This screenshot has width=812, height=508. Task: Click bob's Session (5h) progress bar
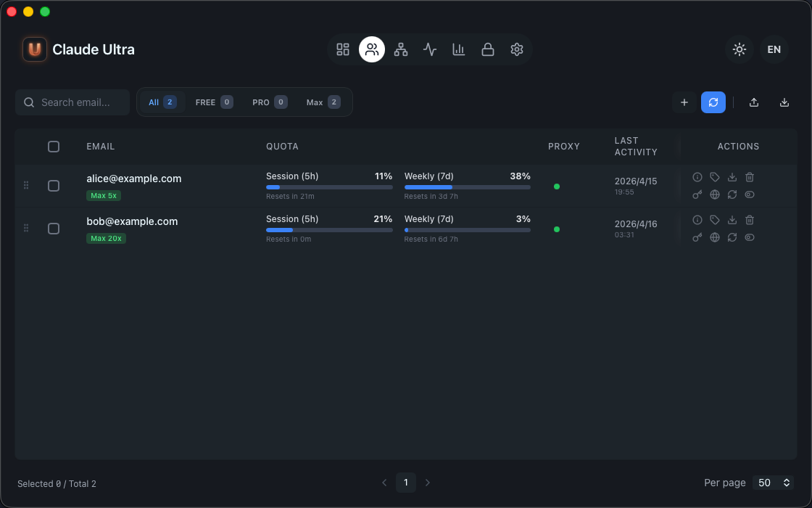pos(329,230)
